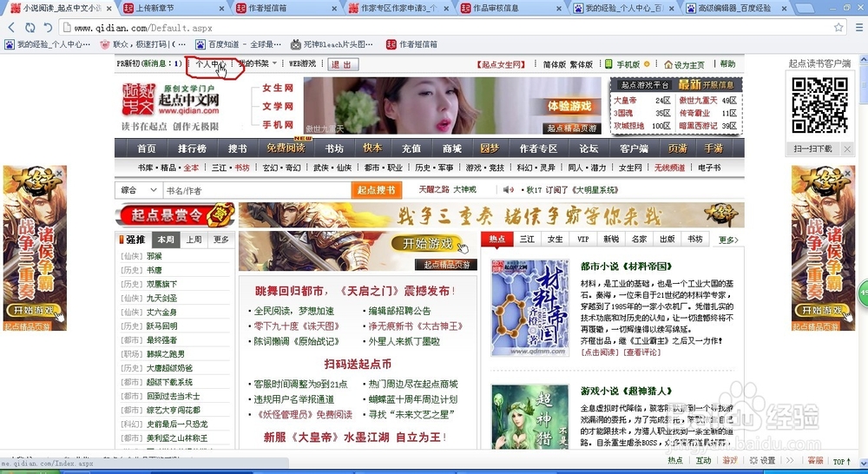Select the 新锐 content tab
The height and width of the screenshot is (474, 868).
(x=611, y=240)
